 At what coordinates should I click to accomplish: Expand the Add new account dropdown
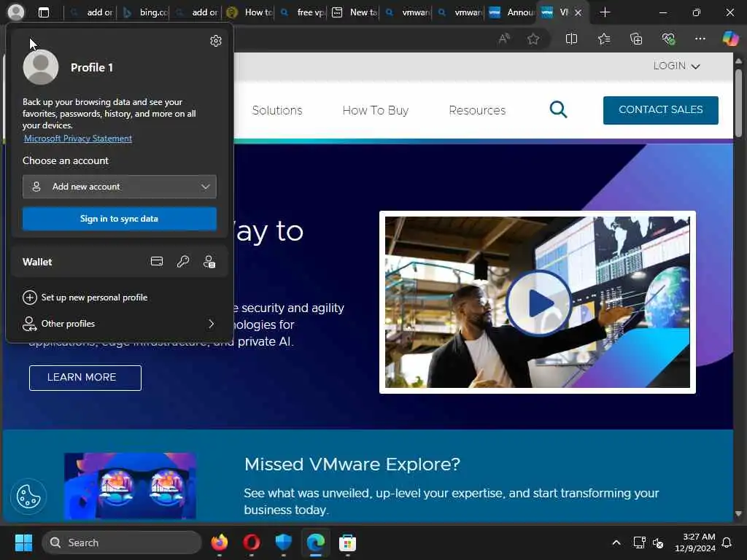(120, 187)
